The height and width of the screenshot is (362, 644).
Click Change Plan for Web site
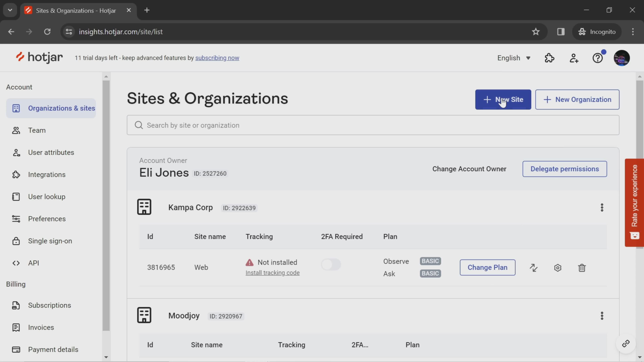tap(488, 267)
